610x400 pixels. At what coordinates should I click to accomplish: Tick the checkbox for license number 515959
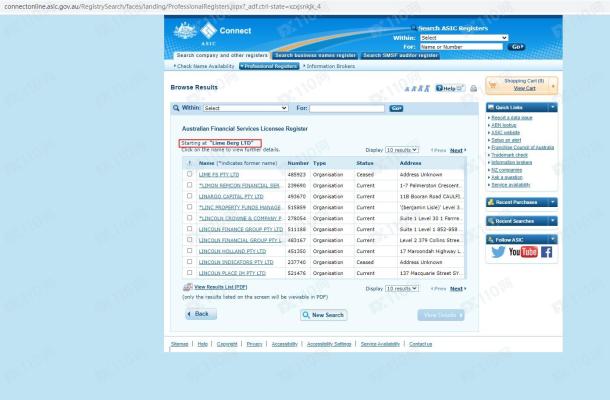[x=189, y=207]
